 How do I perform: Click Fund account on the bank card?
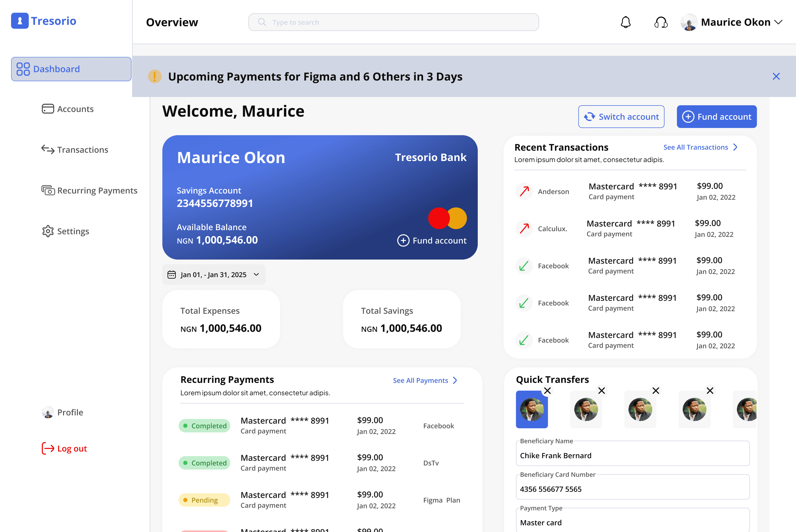point(432,240)
